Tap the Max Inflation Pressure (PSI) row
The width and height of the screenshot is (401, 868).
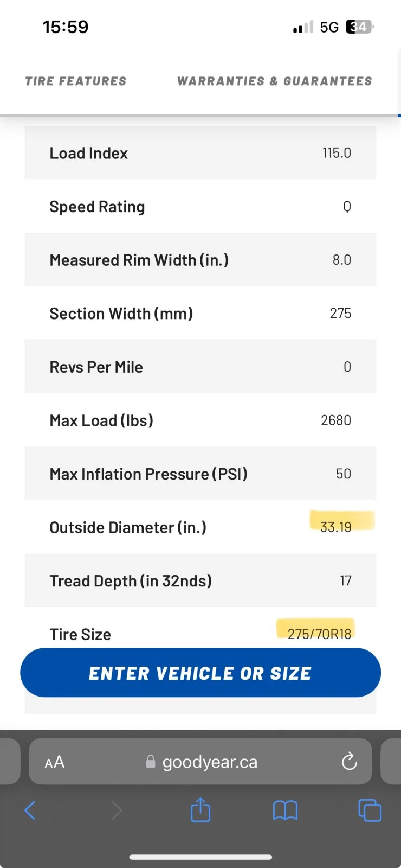[200, 474]
